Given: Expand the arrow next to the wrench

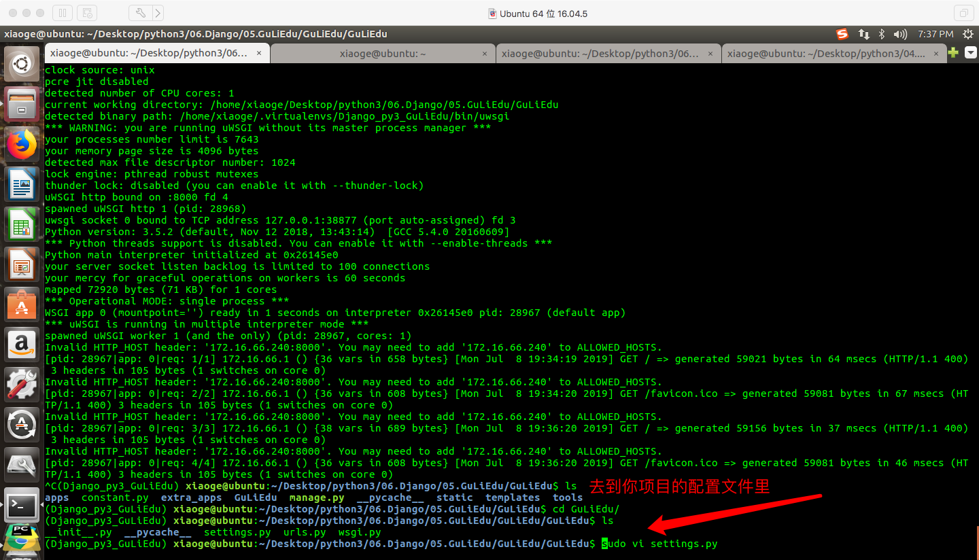Looking at the screenshot, I should (158, 13).
